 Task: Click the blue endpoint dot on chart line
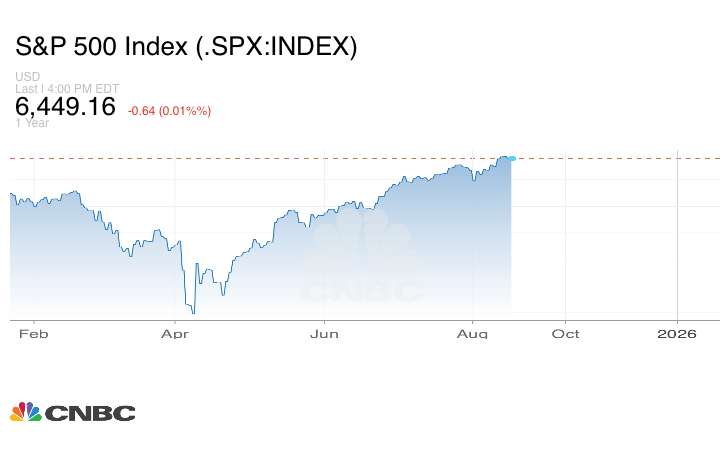point(512,158)
